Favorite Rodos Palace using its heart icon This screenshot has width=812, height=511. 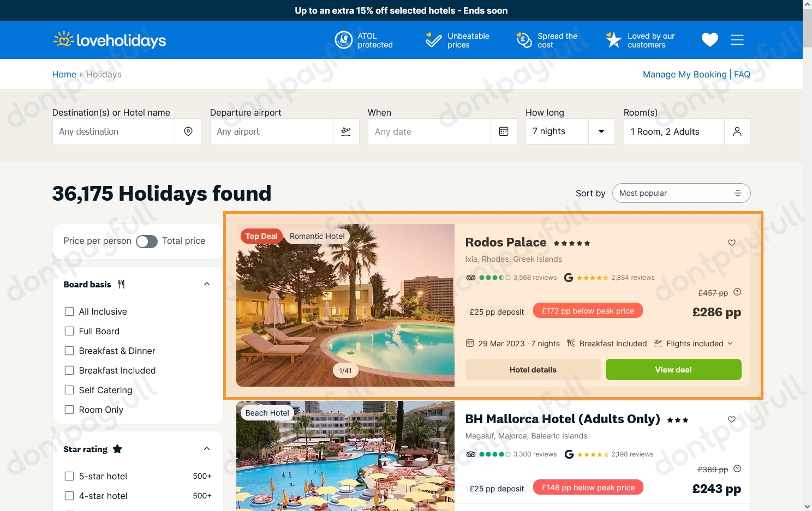(731, 243)
